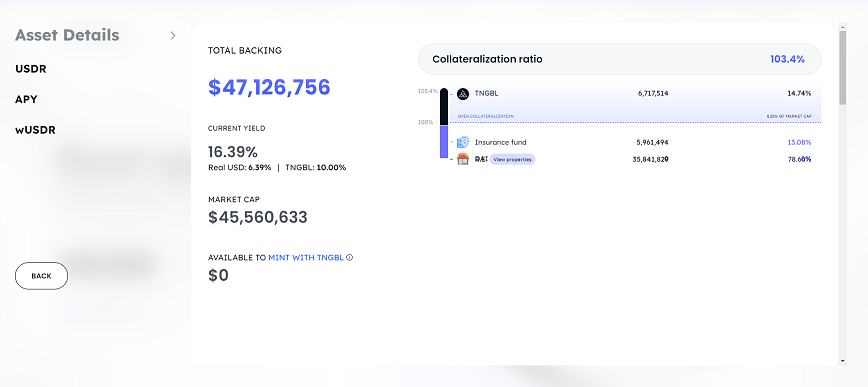868x387 pixels.
Task: Click the black over-collateralization bar segment
Action: [x=444, y=107]
